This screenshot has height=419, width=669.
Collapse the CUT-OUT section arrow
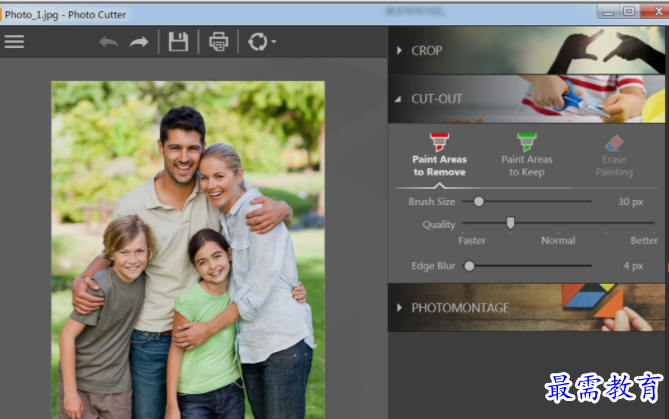(398, 99)
